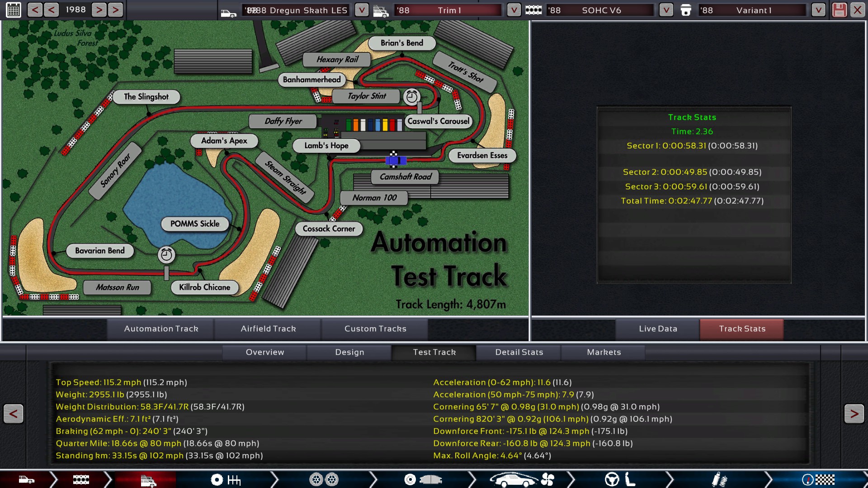Viewport: 868px width, 488px height.
Task: Expand the Dregun Skath LES model dropdown
Action: (361, 9)
